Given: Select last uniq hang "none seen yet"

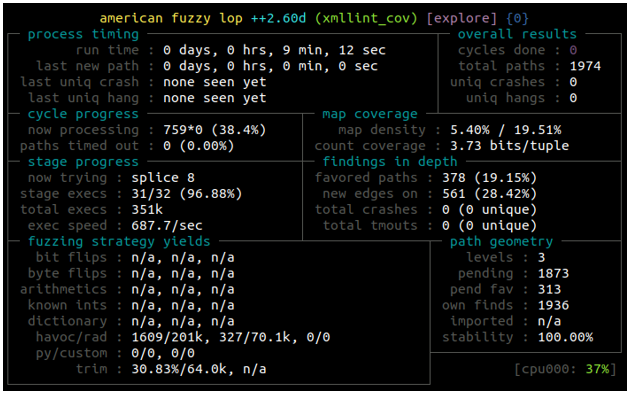Looking at the screenshot, I should pyautogui.click(x=215, y=98).
